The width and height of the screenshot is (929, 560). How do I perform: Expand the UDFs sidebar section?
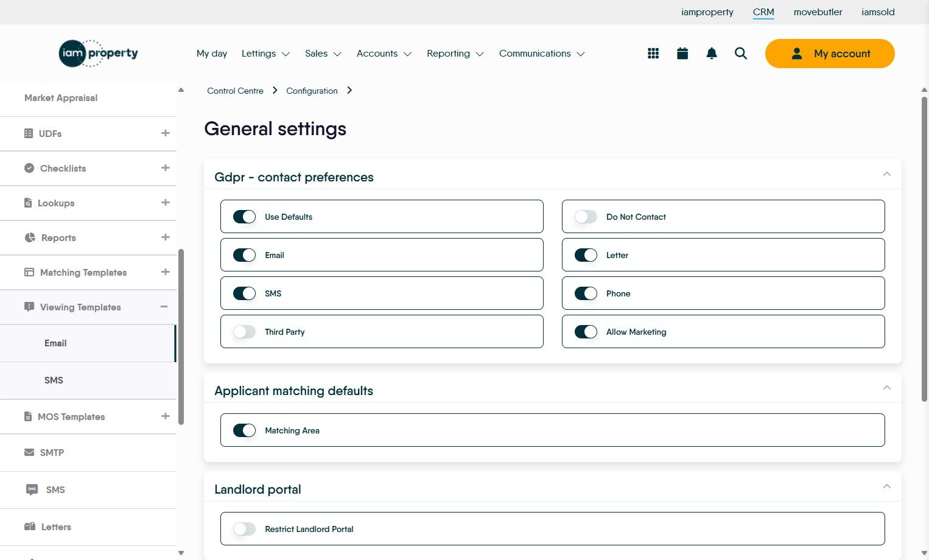pos(165,133)
